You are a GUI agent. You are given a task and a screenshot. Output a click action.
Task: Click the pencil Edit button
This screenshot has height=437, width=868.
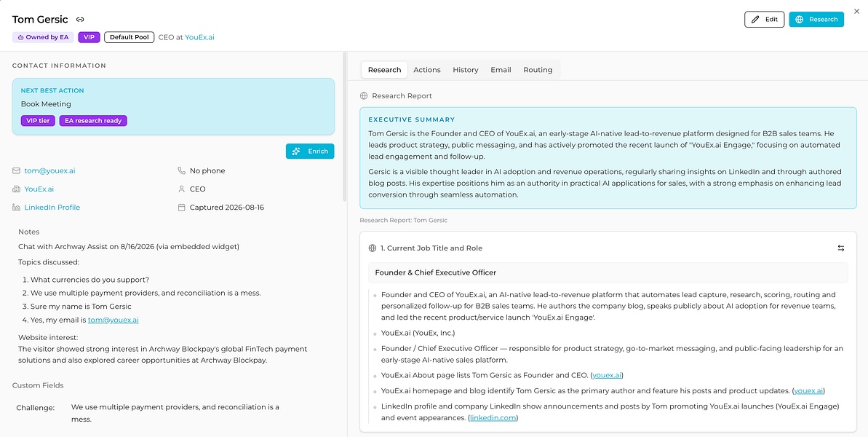click(x=764, y=20)
